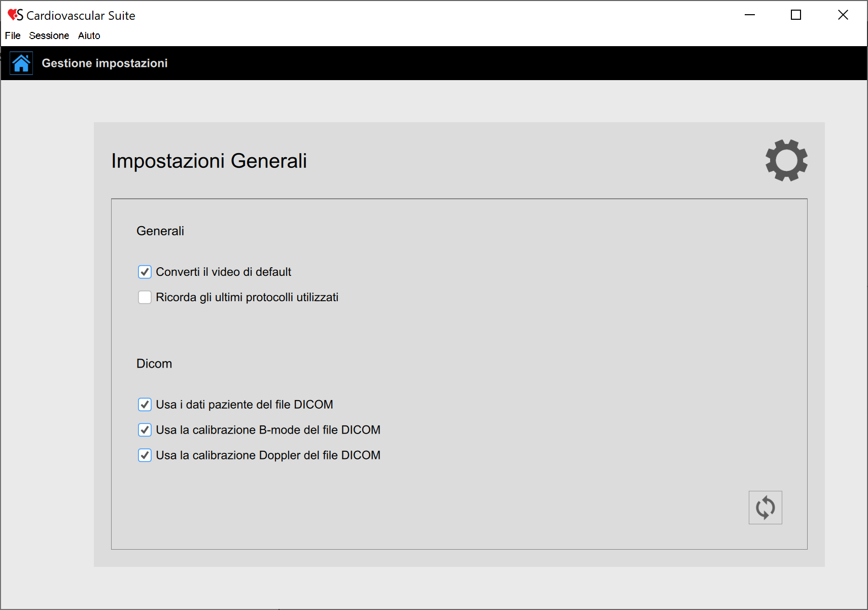Select the Generali section label
868x610 pixels.
click(x=160, y=231)
